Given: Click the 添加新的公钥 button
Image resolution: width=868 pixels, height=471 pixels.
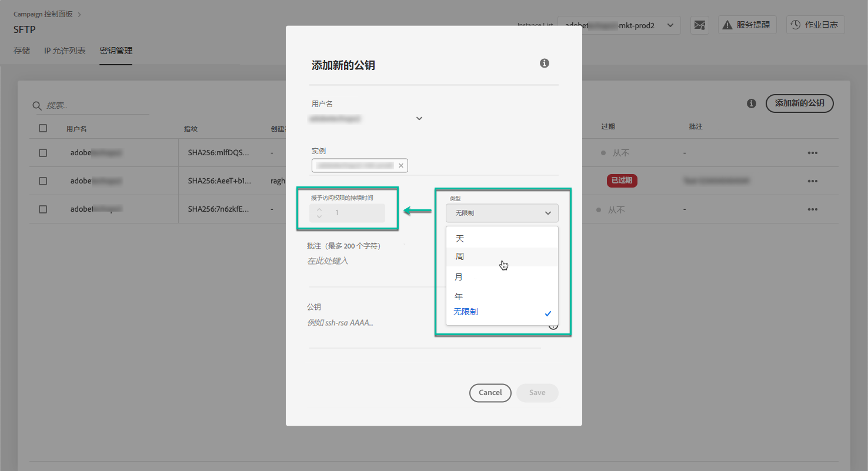Looking at the screenshot, I should [800, 103].
